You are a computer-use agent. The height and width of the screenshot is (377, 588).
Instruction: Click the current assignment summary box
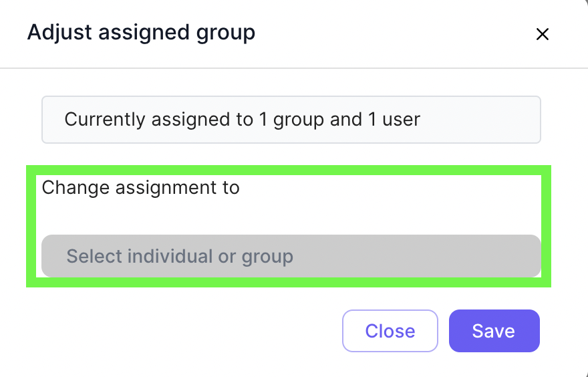point(291,120)
